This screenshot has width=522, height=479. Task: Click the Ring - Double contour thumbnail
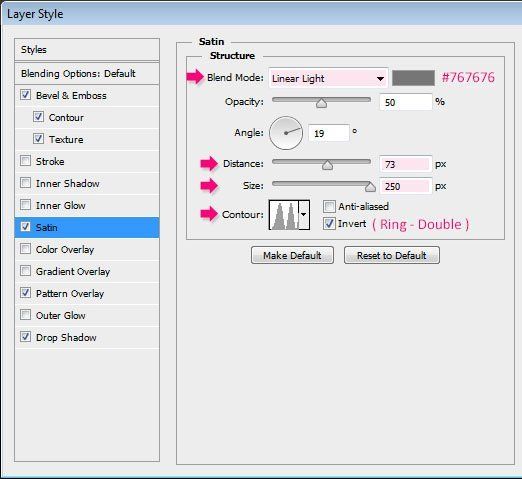[284, 215]
